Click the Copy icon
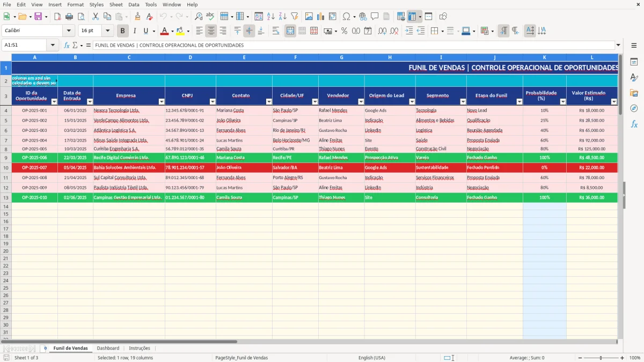644x362 pixels. (x=107, y=17)
